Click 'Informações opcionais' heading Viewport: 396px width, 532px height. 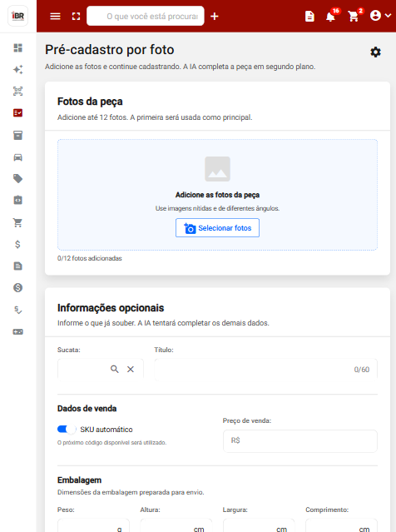[x=111, y=308]
